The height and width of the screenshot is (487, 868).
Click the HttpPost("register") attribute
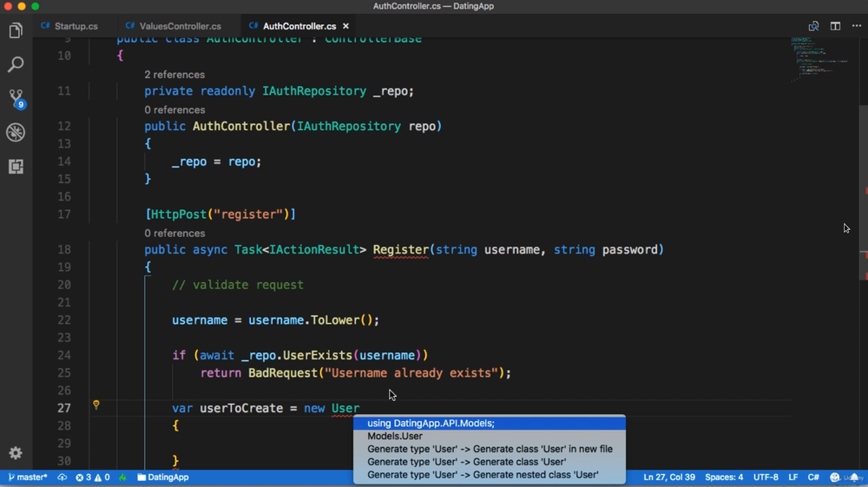click(x=220, y=214)
